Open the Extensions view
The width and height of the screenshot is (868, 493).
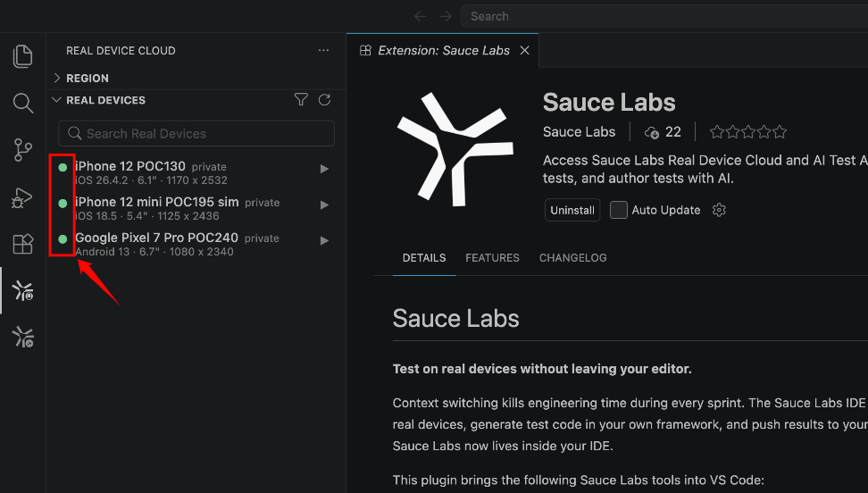[x=22, y=244]
